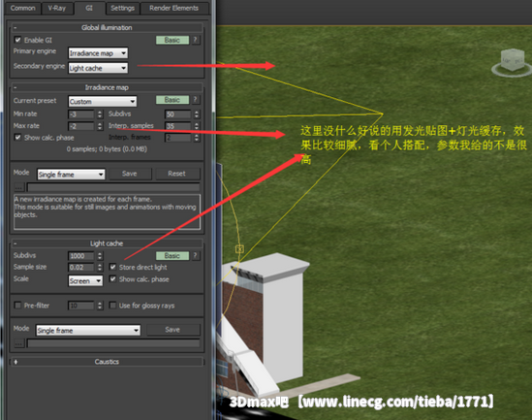Select the GI tab
The height and width of the screenshot is (420, 532).
(x=89, y=8)
